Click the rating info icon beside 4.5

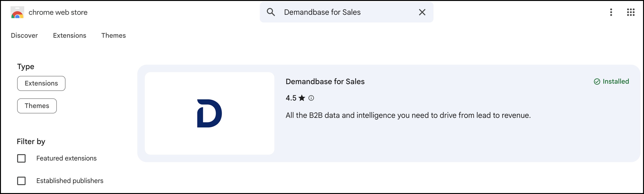[x=311, y=98]
